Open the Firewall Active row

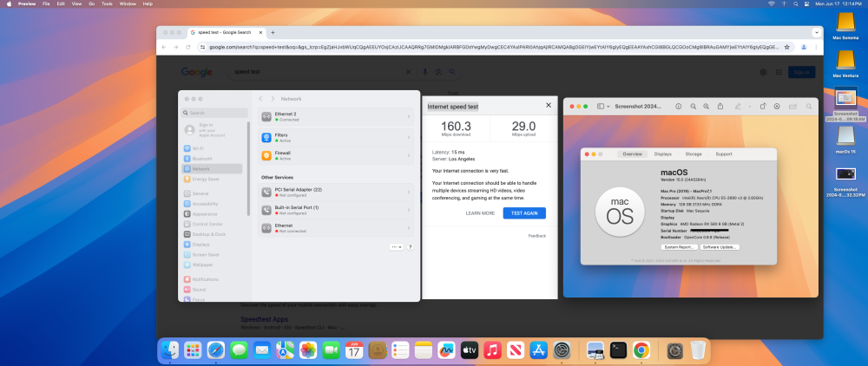point(335,156)
